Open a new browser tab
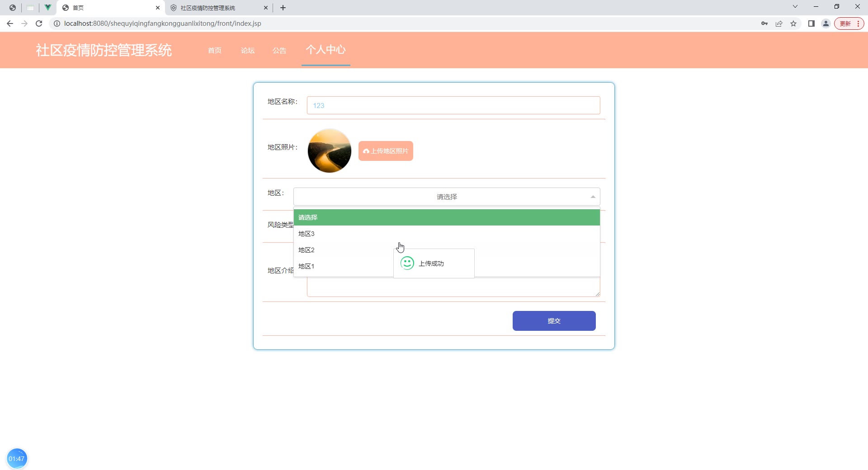This screenshot has width=868, height=470. (x=283, y=8)
